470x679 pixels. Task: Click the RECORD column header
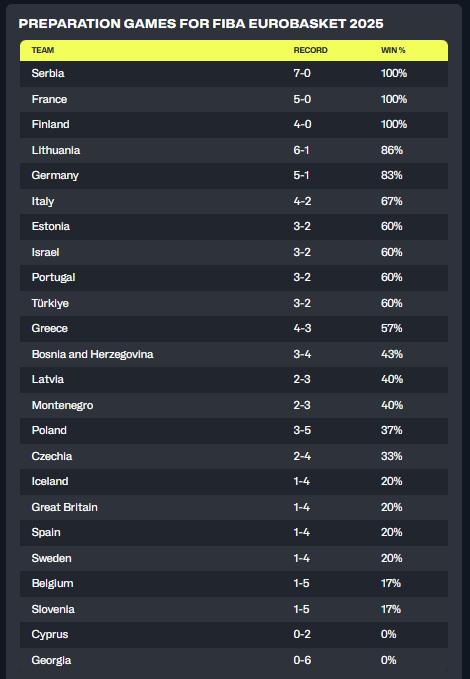click(310, 50)
